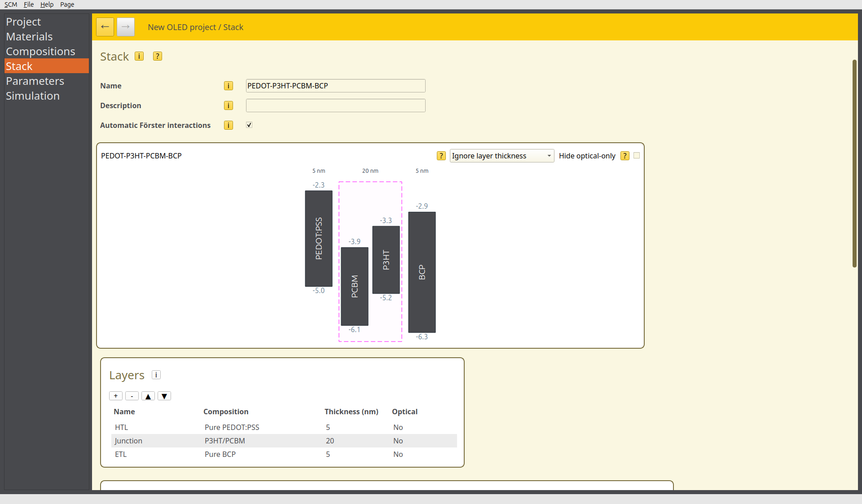Click help icon beside Hide optical-only
Viewport: 862px width, 504px height.
[x=625, y=156]
